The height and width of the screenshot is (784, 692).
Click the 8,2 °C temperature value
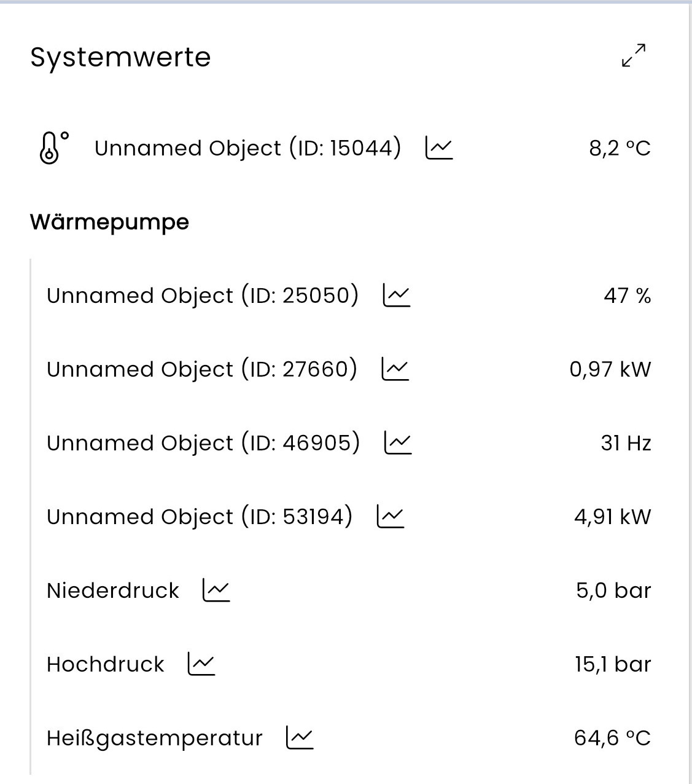620,148
